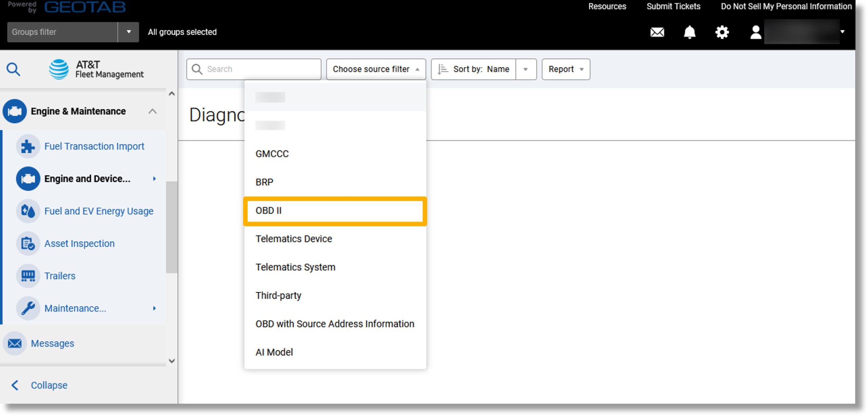
Task: Click the Collapse left-arrow icon
Action: pyautogui.click(x=15, y=385)
